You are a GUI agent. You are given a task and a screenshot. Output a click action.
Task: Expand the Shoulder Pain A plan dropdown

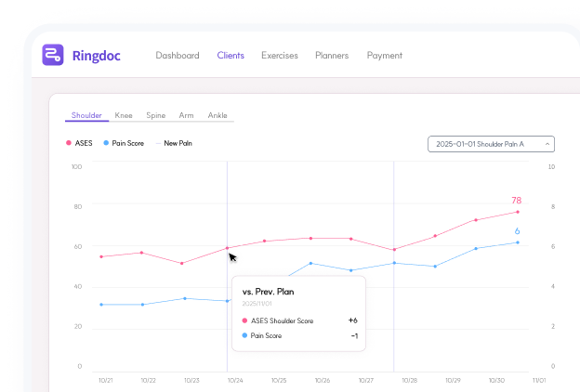tap(485, 144)
